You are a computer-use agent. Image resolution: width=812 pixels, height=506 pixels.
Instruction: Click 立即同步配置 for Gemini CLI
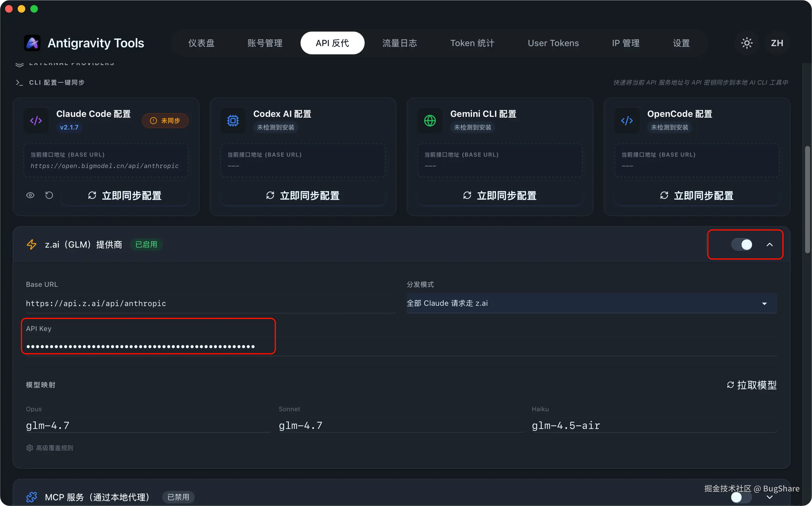pos(500,196)
